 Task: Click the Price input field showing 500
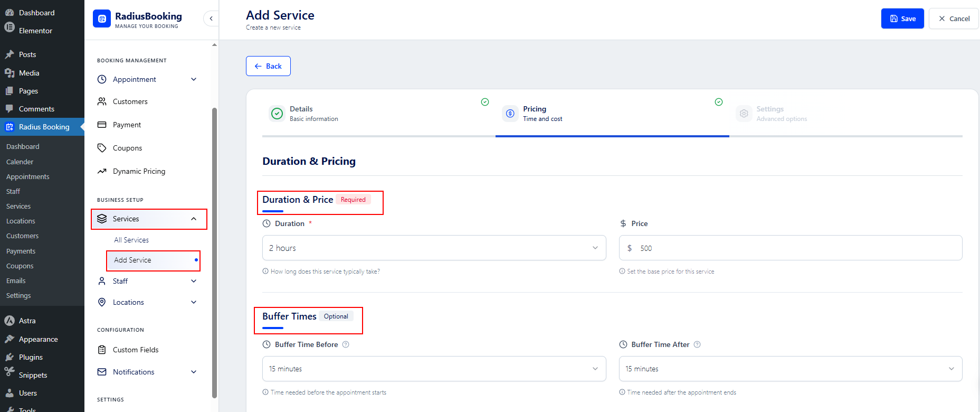coord(791,248)
